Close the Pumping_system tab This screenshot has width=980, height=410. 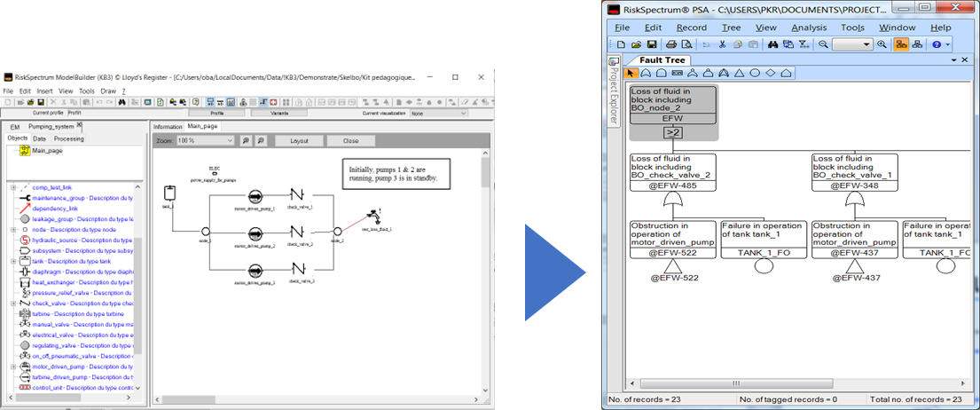(79, 126)
